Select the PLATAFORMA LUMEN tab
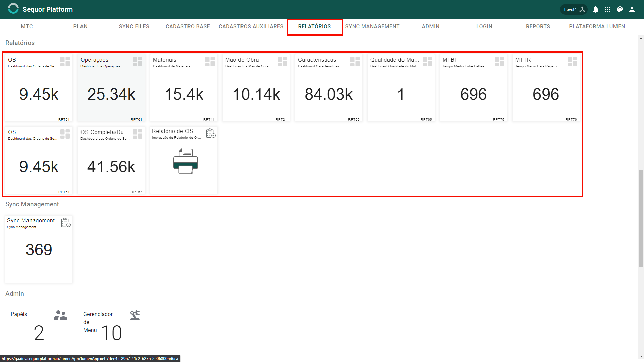 pyautogui.click(x=597, y=27)
